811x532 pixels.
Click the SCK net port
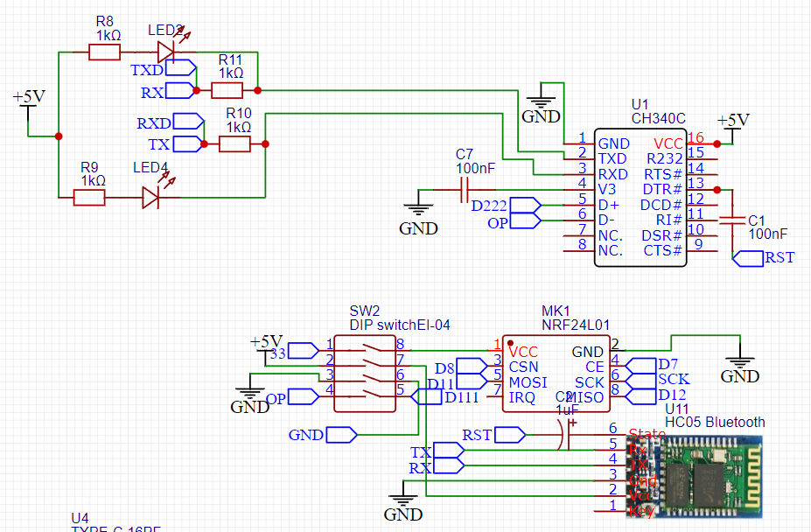(640, 381)
